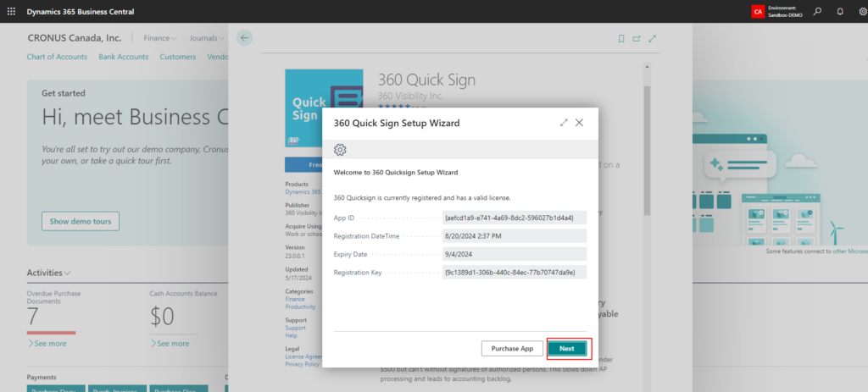Viewport: 868px width, 392px height.
Task: Click the CRONUS Canada, Inc. company name
Action: click(75, 38)
